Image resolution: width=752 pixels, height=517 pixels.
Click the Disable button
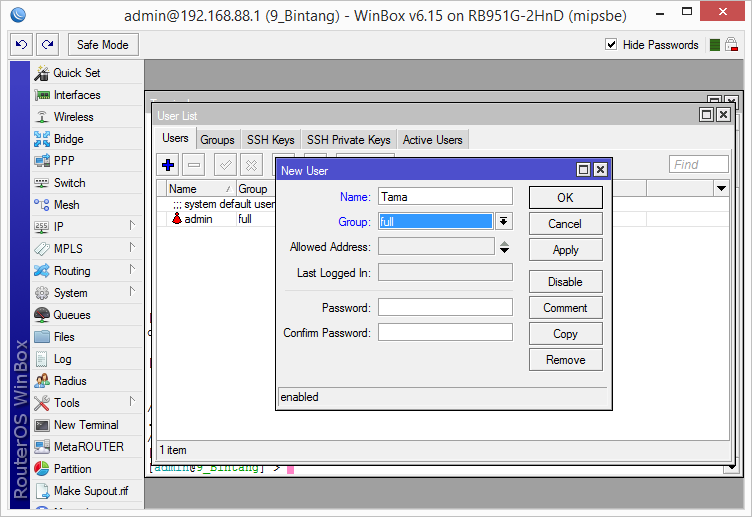[565, 282]
